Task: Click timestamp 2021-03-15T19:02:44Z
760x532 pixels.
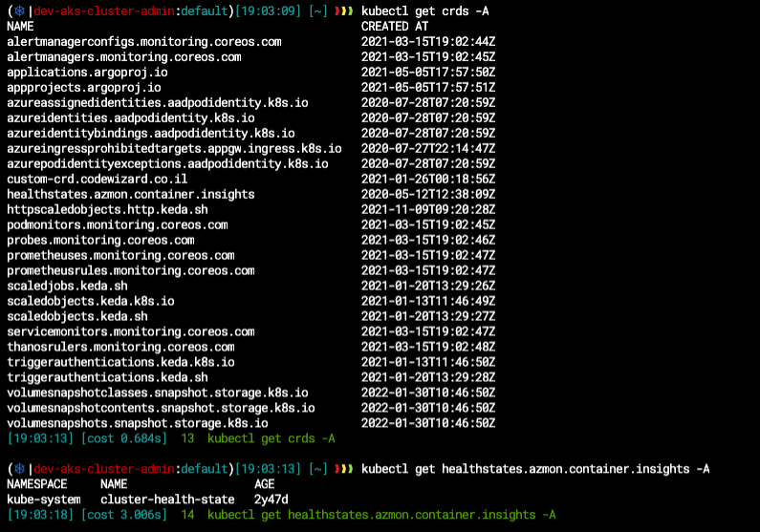Action: coord(428,42)
